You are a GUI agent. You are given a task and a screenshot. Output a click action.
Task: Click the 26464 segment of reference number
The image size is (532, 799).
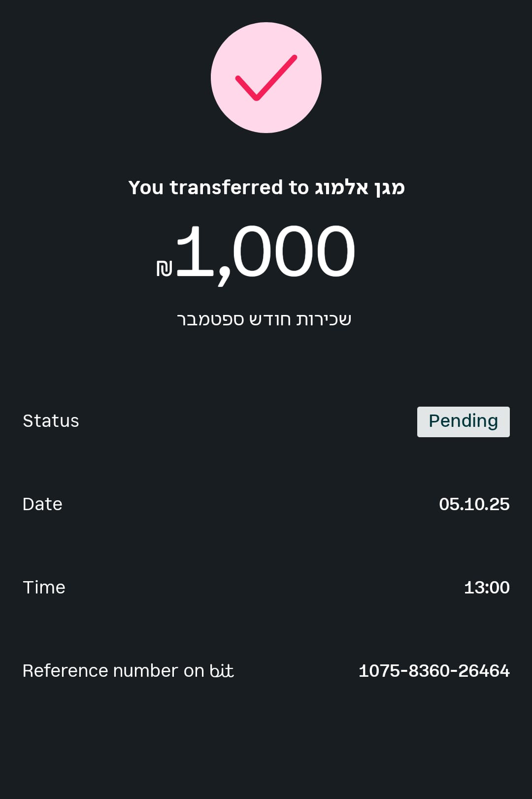point(484,671)
